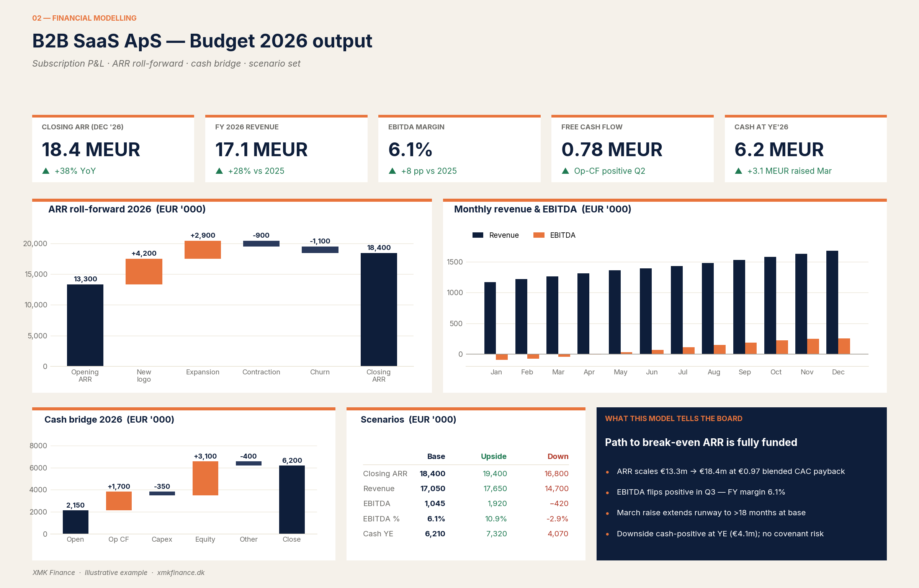Screen dimensions: 919x588
Task: Select the Base Revenue cell 17,050
Action: click(x=433, y=488)
